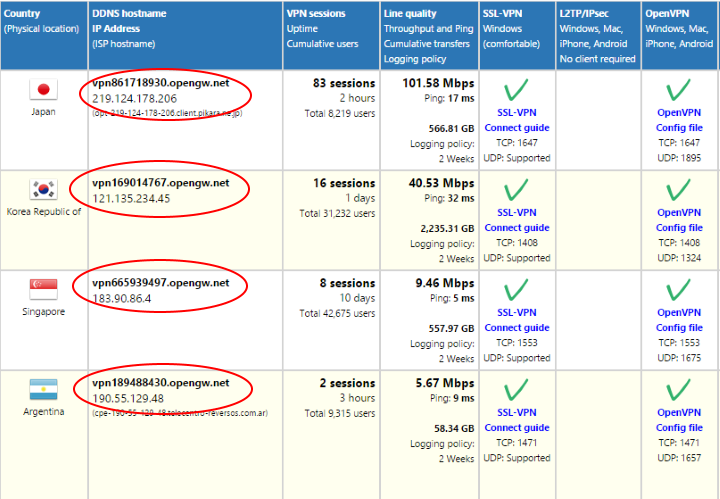The height and width of the screenshot is (499, 720).
Task: Click hostname vpn665939497.opengw.net
Action: point(160,283)
